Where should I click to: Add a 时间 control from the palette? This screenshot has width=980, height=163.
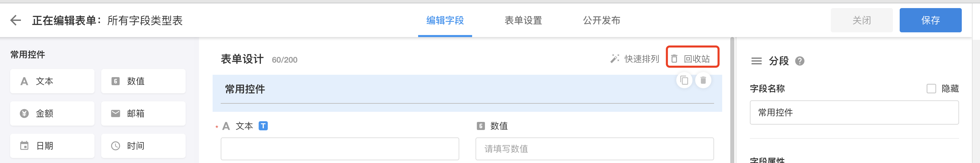point(143,146)
